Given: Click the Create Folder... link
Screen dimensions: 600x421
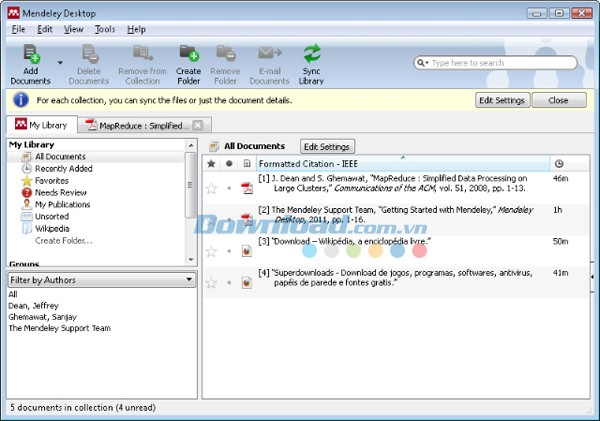Looking at the screenshot, I should click(64, 241).
